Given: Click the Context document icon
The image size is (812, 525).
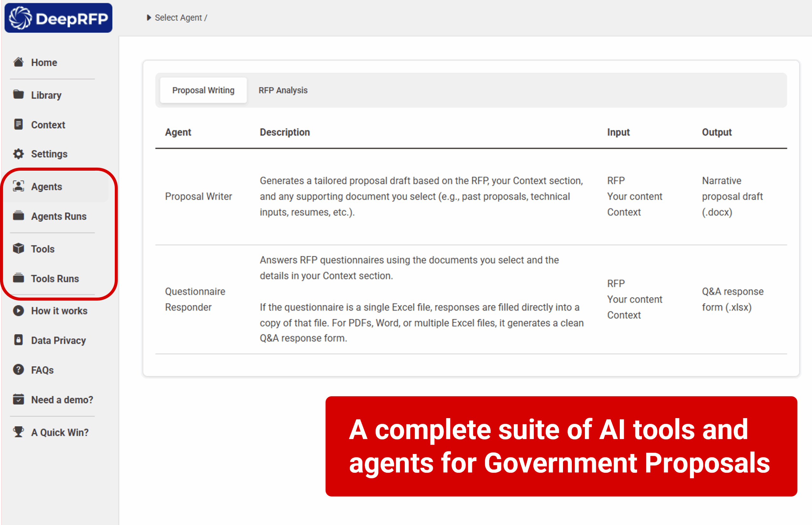Looking at the screenshot, I should (18, 124).
